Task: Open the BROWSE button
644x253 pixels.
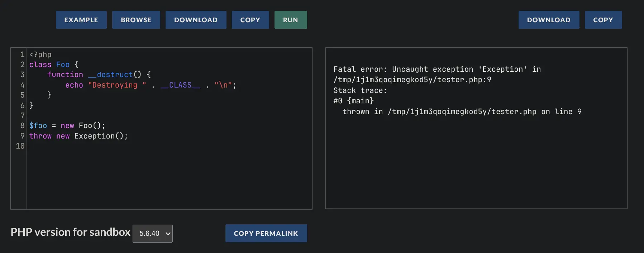Action: coord(136,20)
